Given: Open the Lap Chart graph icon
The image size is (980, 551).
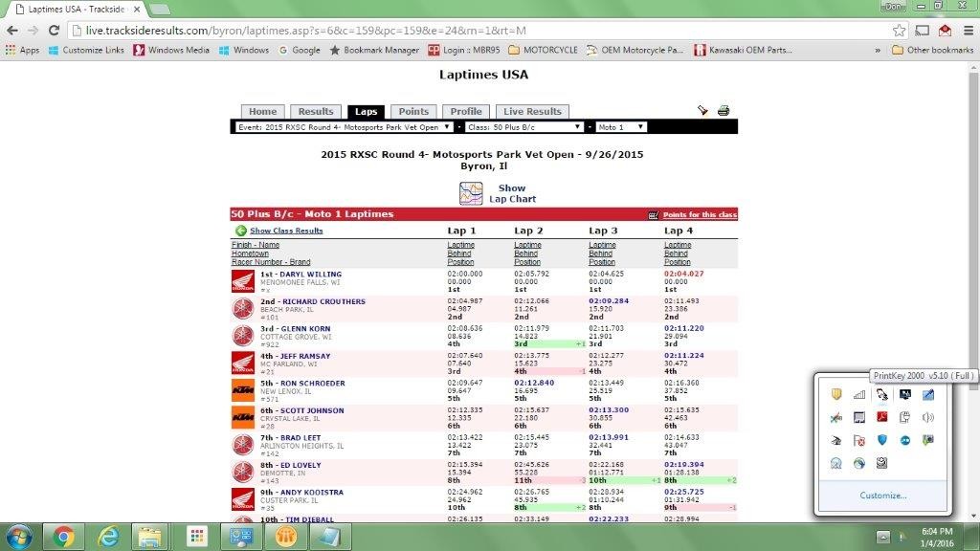Looking at the screenshot, I should click(x=470, y=193).
